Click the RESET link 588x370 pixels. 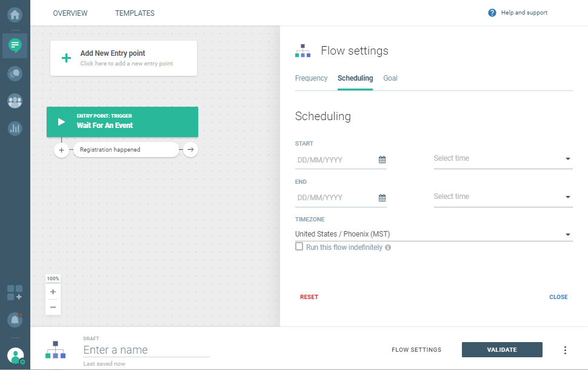(x=309, y=297)
